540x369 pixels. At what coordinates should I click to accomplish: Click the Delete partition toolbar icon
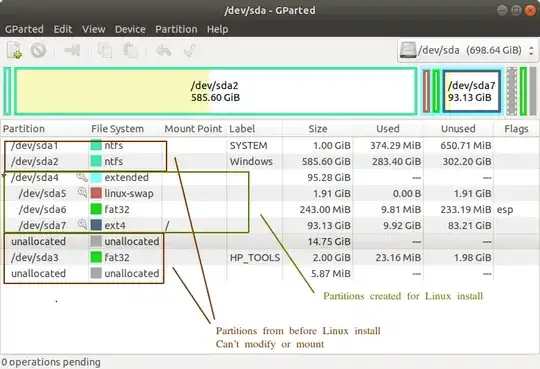(38, 51)
